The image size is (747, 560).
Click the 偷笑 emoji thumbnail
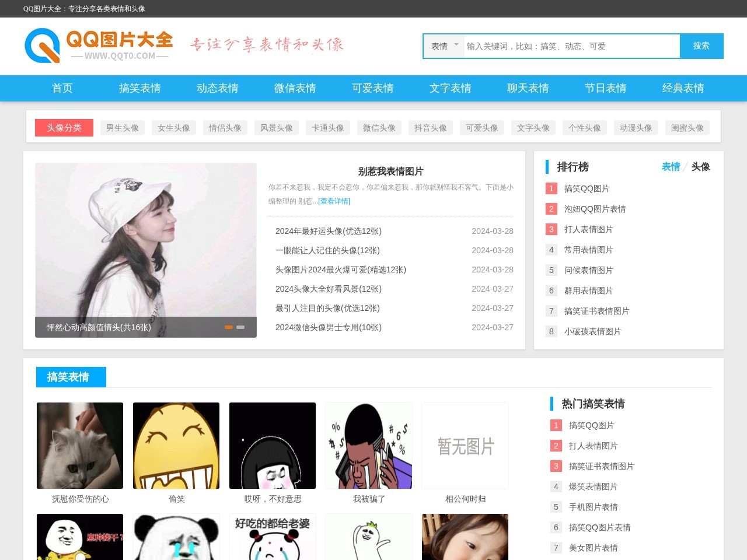tap(176, 445)
